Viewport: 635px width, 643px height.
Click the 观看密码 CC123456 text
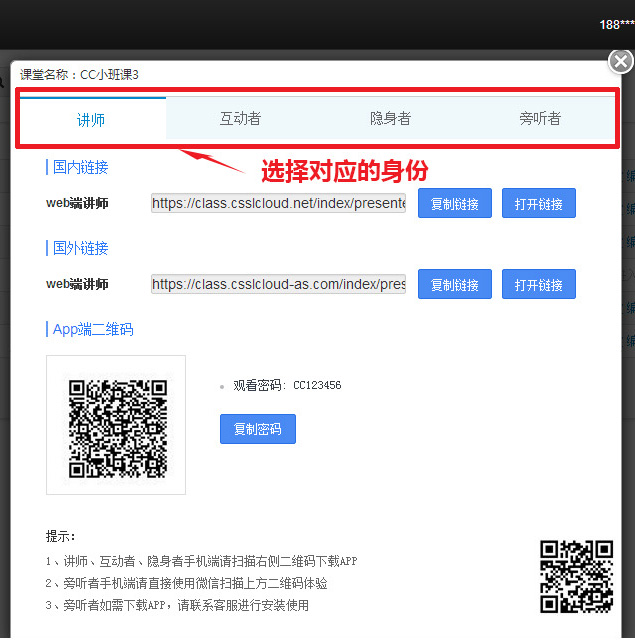[287, 385]
